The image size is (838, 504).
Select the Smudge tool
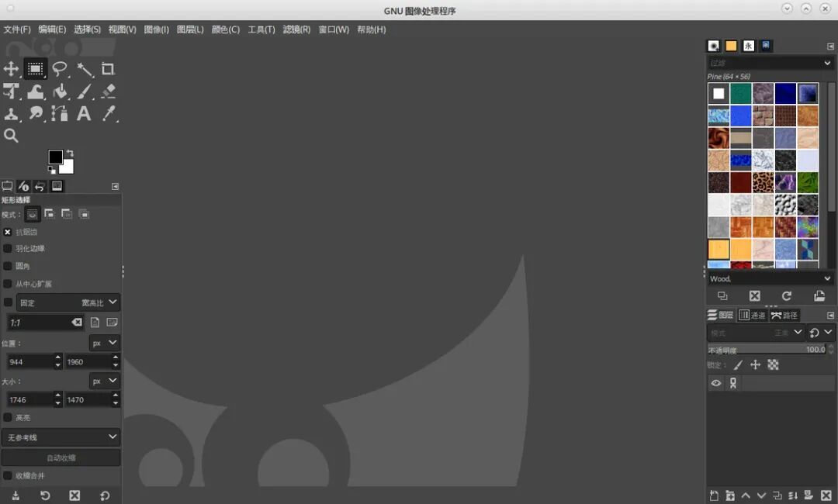tap(36, 114)
